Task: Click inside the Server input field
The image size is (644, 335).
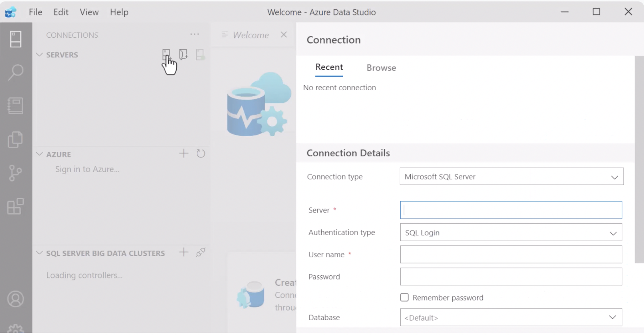Action: [x=510, y=210]
